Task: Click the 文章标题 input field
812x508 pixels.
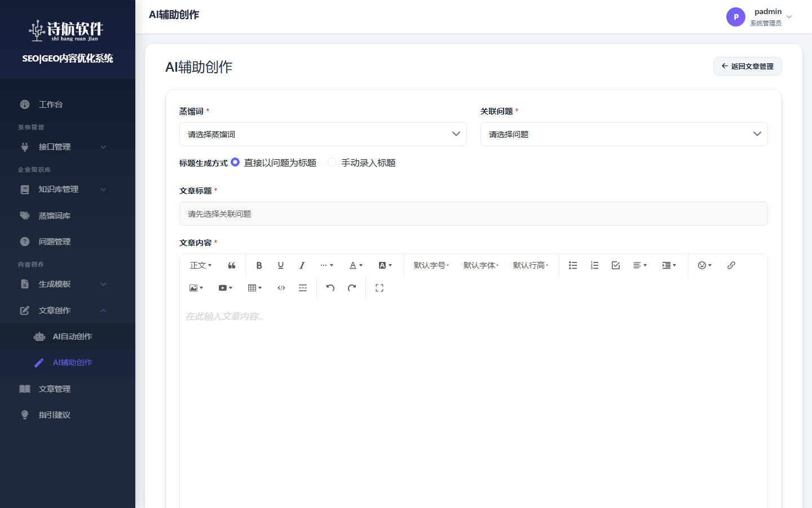Action: pos(474,214)
